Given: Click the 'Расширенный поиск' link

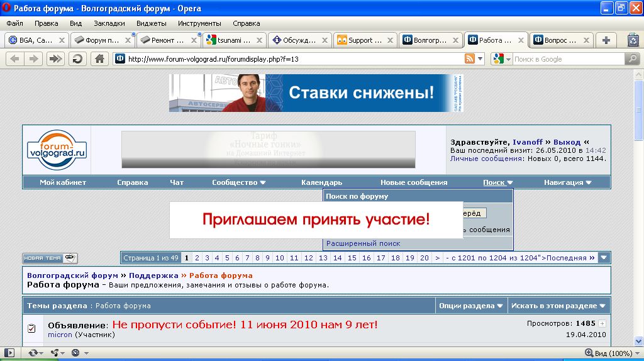Looking at the screenshot, I should coord(363,243).
